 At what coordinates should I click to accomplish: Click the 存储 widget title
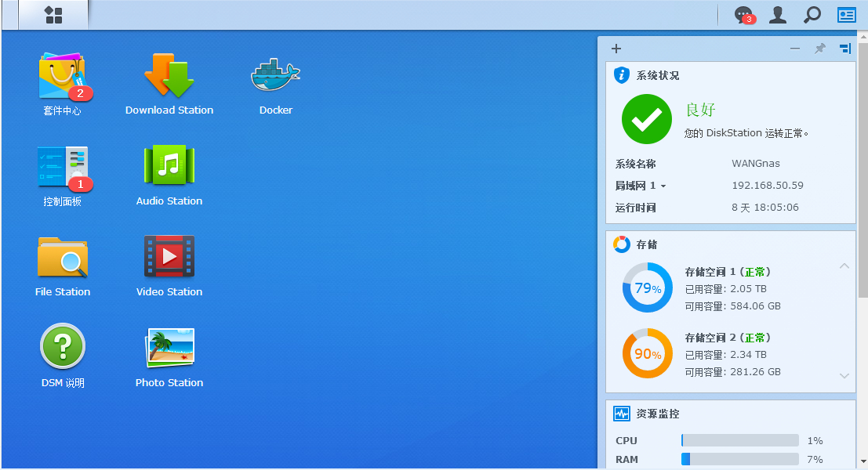point(647,244)
